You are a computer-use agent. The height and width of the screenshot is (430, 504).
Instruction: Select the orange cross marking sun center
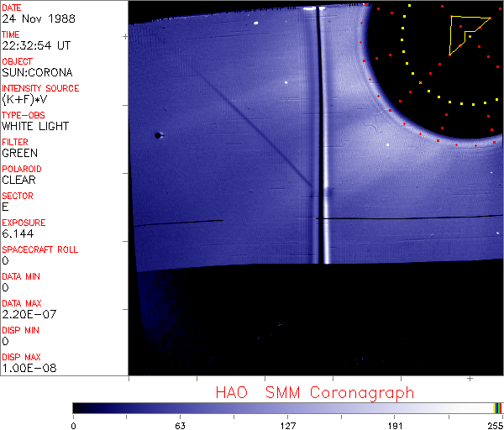pos(420,82)
